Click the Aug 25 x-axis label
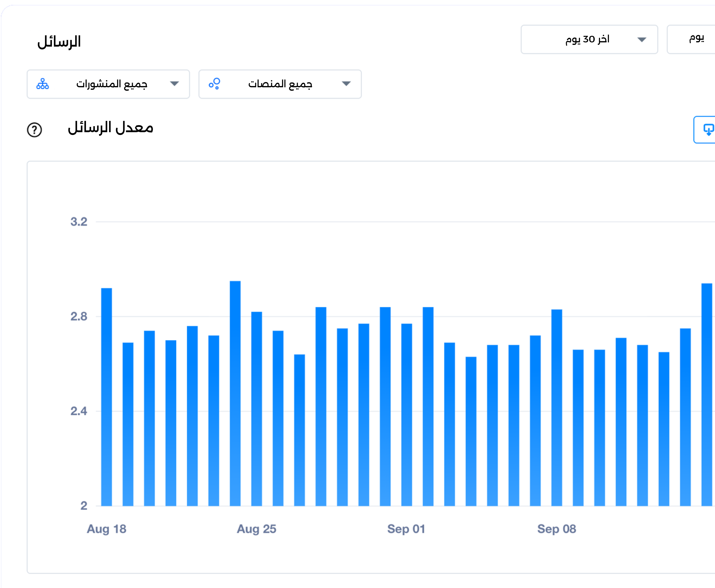This screenshot has height=588, width=715. point(256,529)
